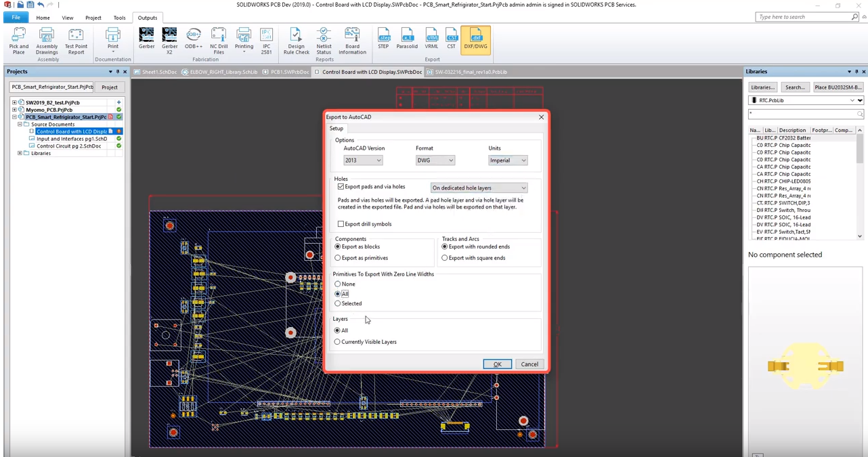Open the PCB1.SWPcbDoc document tab
This screenshot has height=457, width=868.
[x=286, y=72]
